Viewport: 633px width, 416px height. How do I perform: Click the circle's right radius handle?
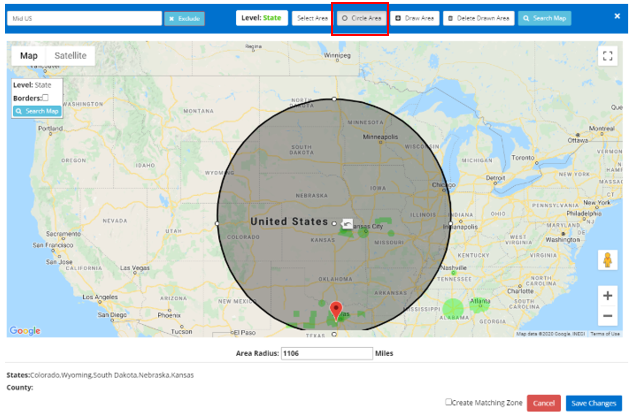click(x=451, y=223)
